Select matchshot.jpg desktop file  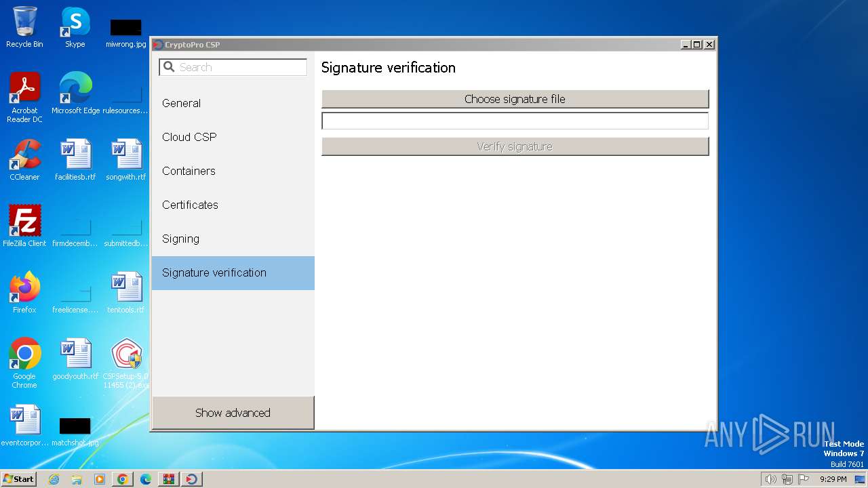(x=75, y=431)
